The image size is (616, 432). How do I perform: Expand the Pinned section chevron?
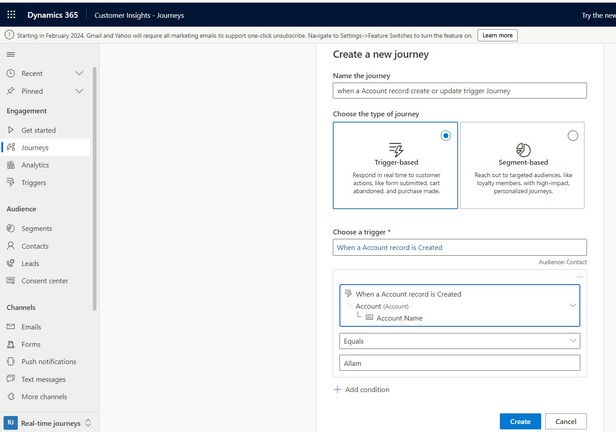[79, 91]
